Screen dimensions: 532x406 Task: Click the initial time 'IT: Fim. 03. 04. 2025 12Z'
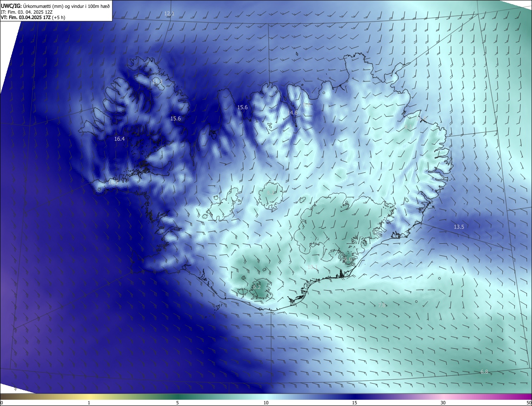27,12
